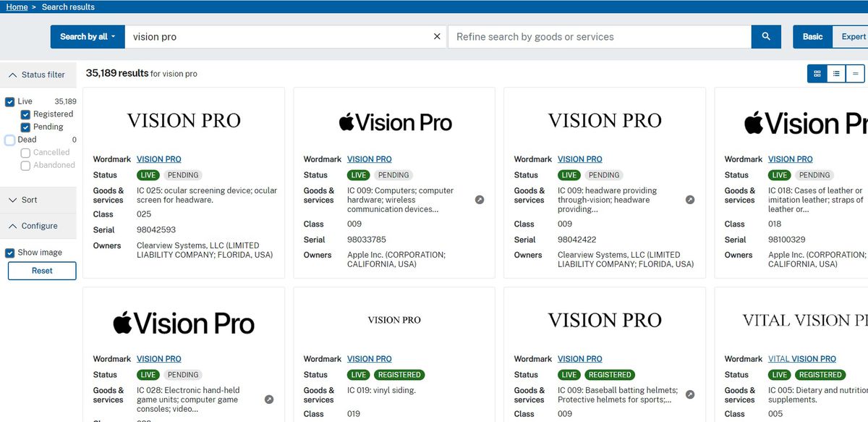Open VISION PRO wordmark link for serial 98100329

pos(791,159)
